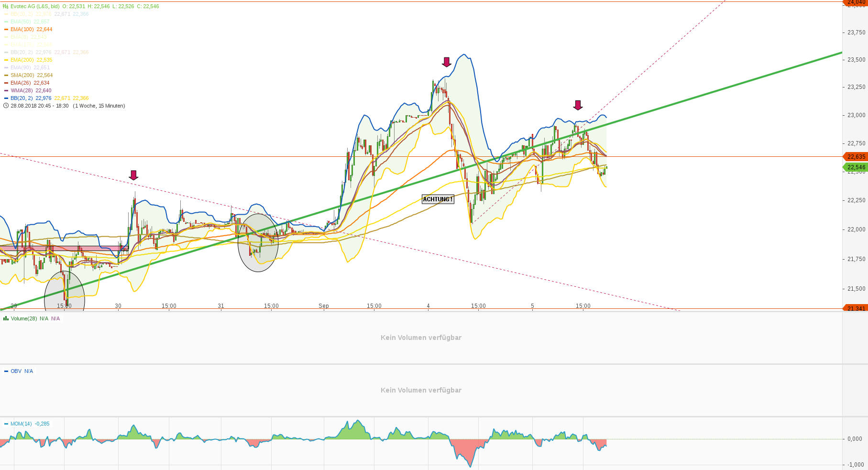Click the MOM(14) indicator line icon
868x470 pixels.
5,424
